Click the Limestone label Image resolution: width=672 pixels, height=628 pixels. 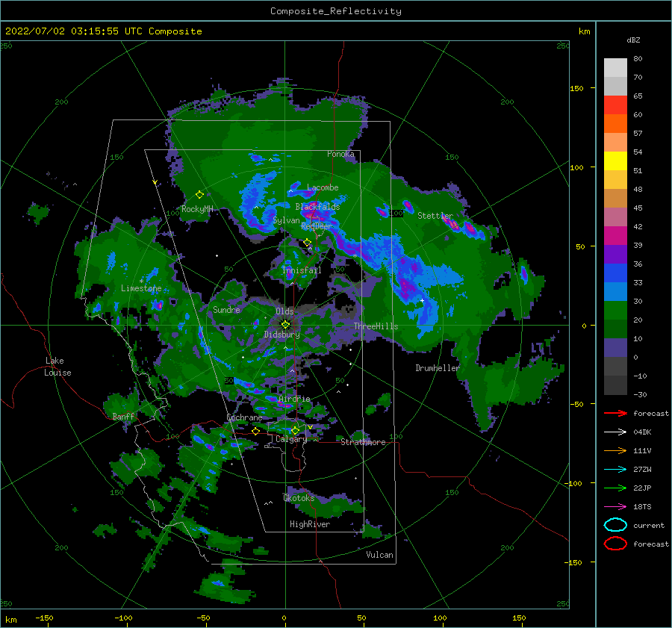[141, 288]
